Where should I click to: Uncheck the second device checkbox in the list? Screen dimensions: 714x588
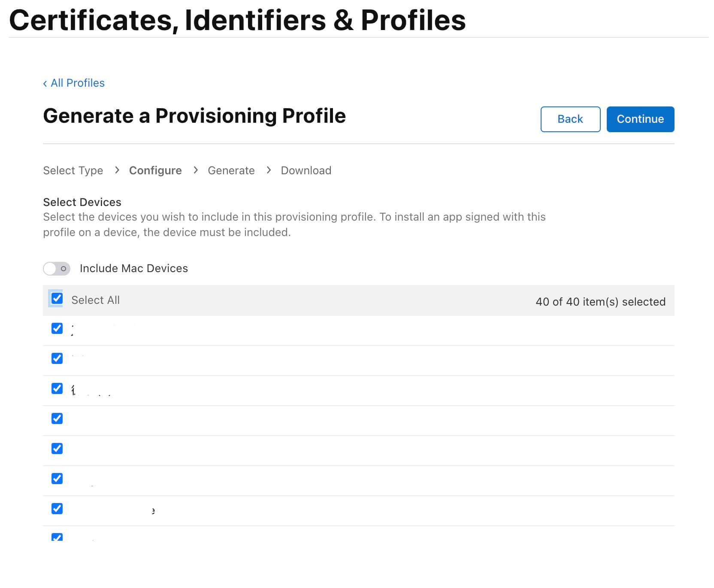click(x=57, y=359)
